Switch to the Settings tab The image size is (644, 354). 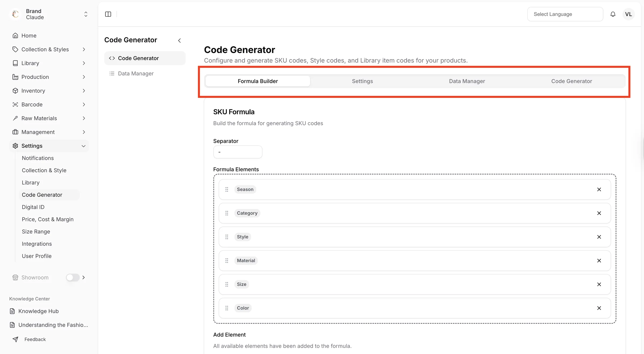coord(362,81)
